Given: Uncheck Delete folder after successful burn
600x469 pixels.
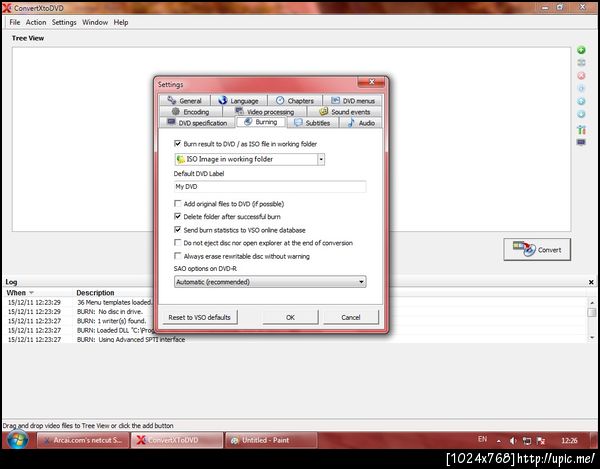Looking at the screenshot, I should [178, 216].
